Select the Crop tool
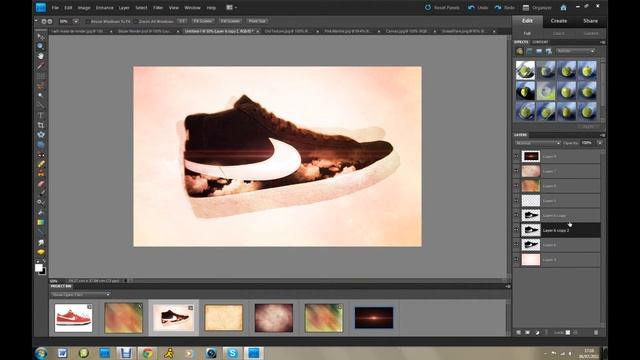Image resolution: width=640 pixels, height=360 pixels. pos(40,125)
